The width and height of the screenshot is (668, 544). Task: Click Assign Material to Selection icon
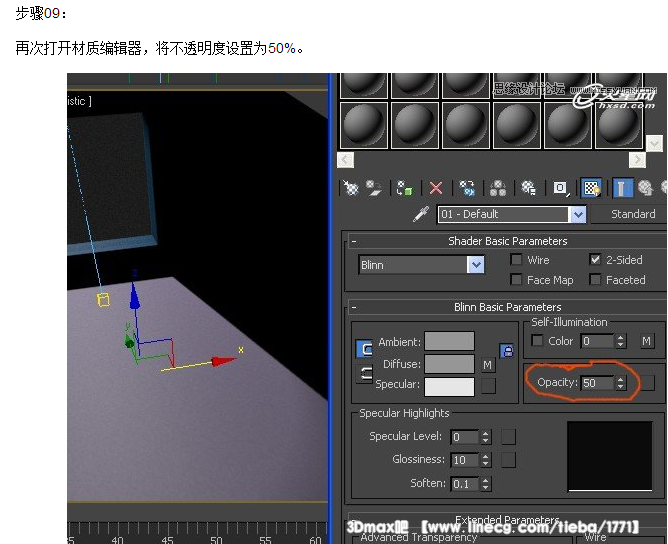click(405, 188)
